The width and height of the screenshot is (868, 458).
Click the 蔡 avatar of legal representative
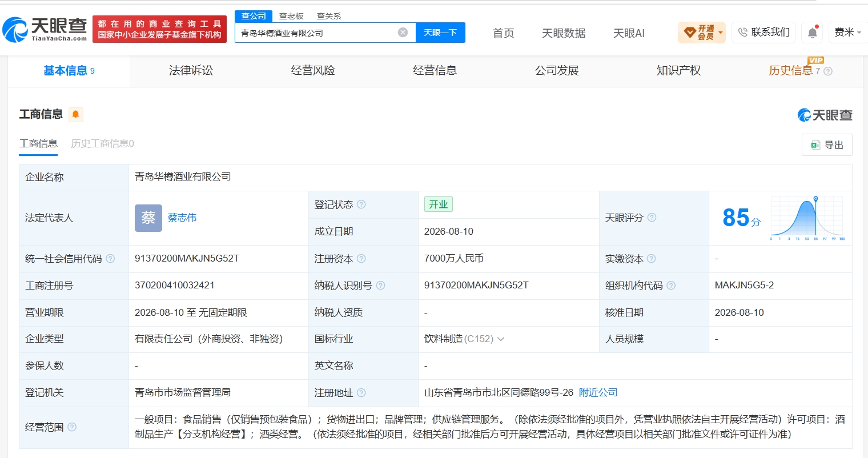(x=148, y=218)
